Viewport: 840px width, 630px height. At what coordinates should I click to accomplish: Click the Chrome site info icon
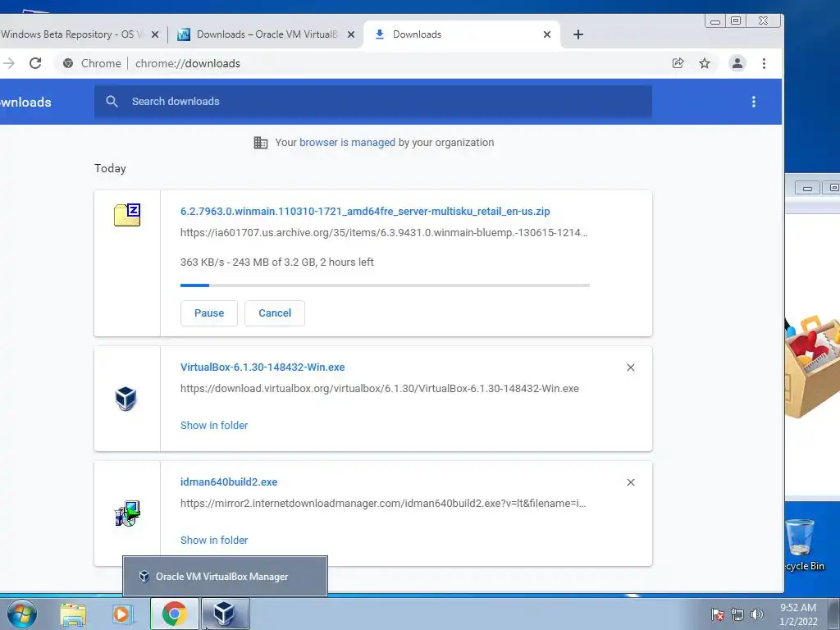(x=68, y=63)
